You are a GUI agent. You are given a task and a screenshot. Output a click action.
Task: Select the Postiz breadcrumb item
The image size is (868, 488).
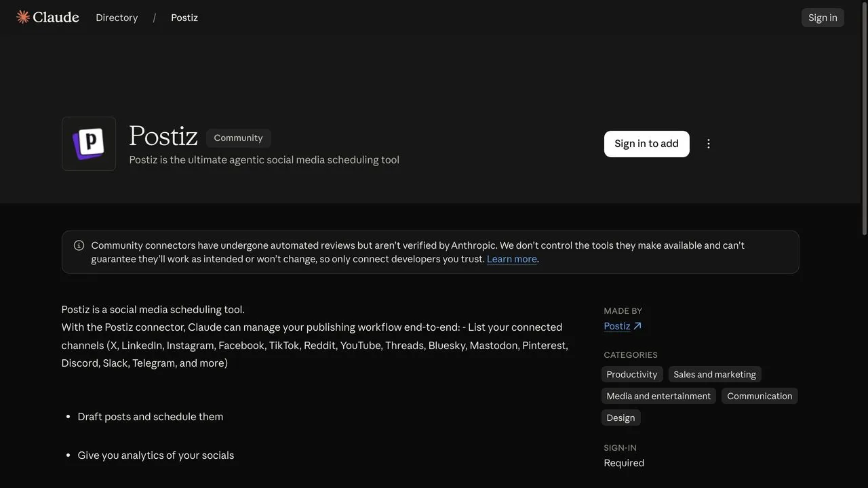[x=184, y=18]
